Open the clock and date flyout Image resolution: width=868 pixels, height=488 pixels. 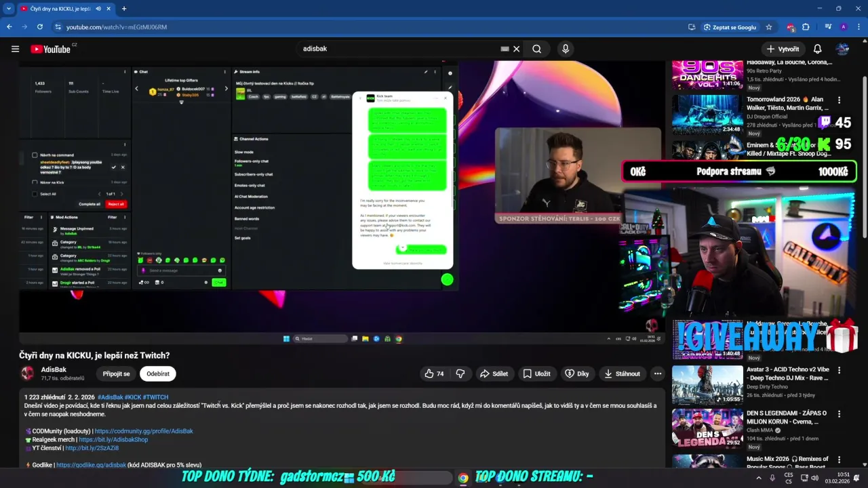(833, 478)
